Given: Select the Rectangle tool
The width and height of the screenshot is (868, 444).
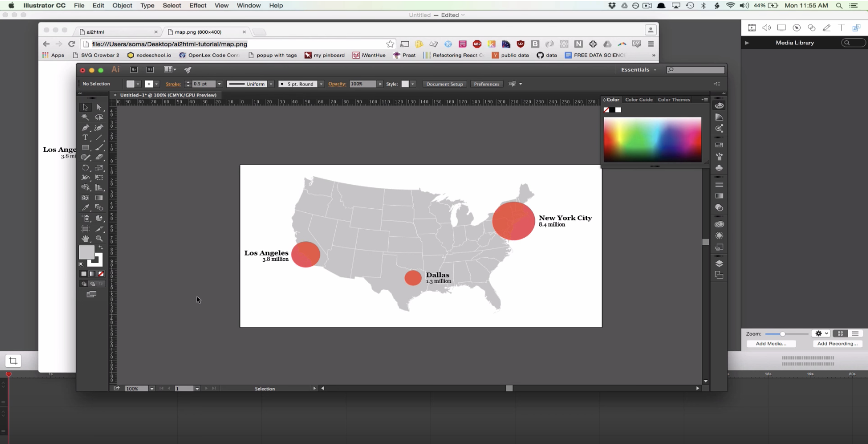Looking at the screenshot, I should click(85, 148).
